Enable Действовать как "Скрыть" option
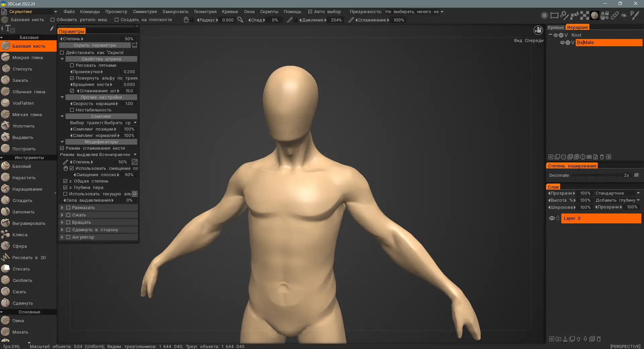The image size is (644, 349). (x=62, y=53)
